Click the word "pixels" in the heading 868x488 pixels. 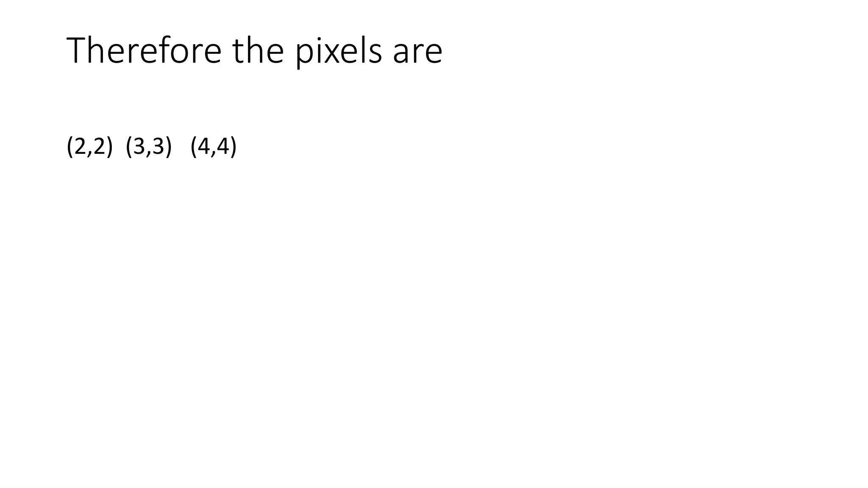point(339,52)
